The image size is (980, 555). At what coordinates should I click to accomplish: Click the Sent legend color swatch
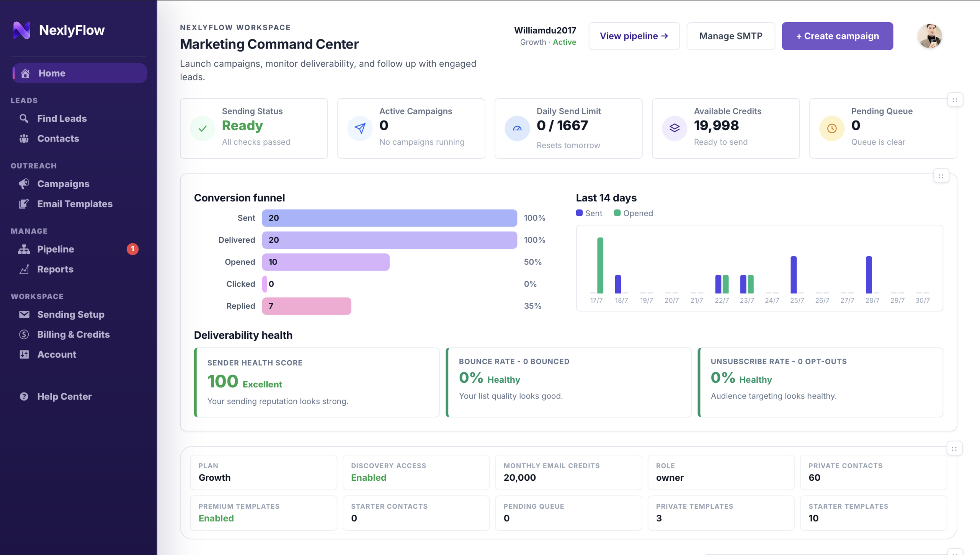(x=579, y=213)
